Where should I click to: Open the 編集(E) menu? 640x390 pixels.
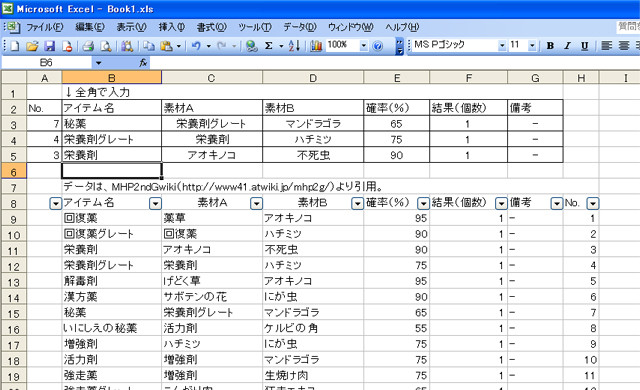[x=90, y=27]
